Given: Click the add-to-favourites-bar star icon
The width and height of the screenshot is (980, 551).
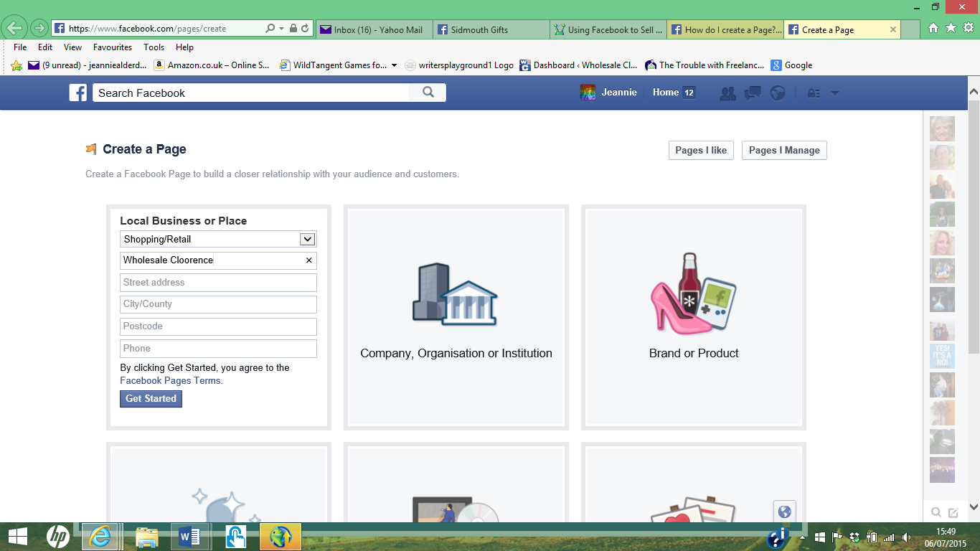Looking at the screenshot, I should 17,65.
